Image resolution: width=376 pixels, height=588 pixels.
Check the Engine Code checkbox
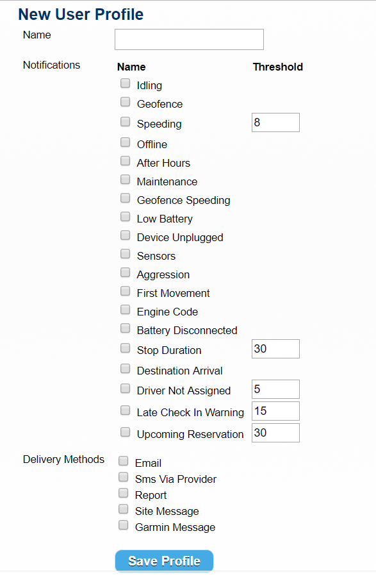click(125, 310)
